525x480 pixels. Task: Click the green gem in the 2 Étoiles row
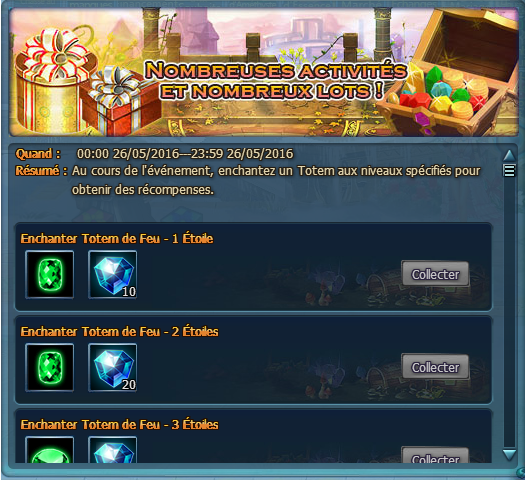pyautogui.click(x=50, y=367)
